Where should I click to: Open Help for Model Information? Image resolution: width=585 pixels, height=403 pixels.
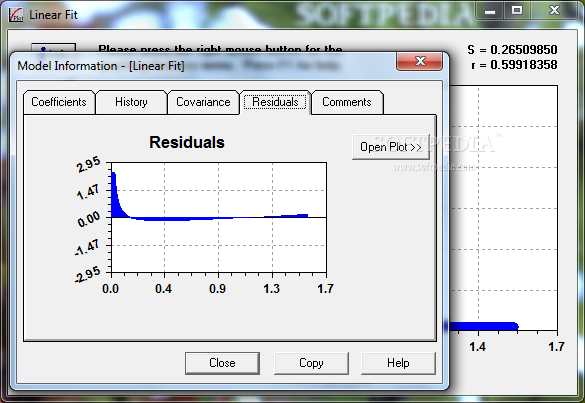click(x=398, y=363)
